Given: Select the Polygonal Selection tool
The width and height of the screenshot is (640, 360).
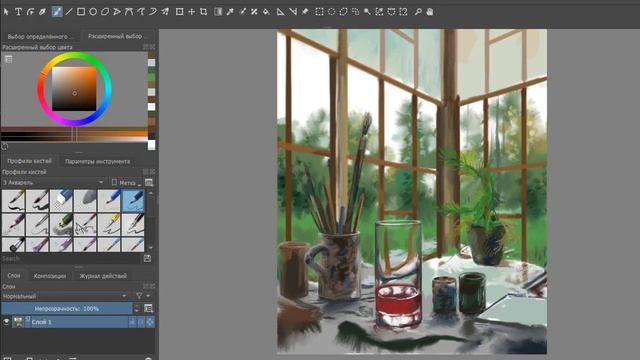Looking at the screenshot, I should [343, 12].
